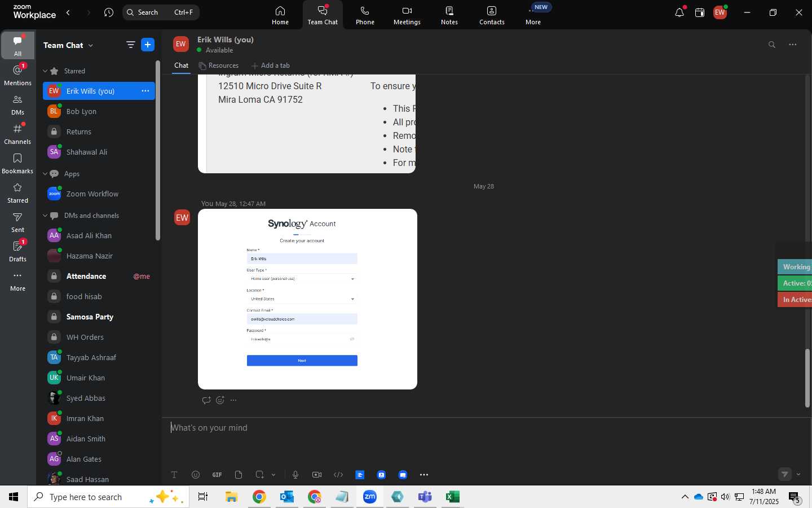
Task: Open more actions under the Synology message
Action: pos(233,400)
